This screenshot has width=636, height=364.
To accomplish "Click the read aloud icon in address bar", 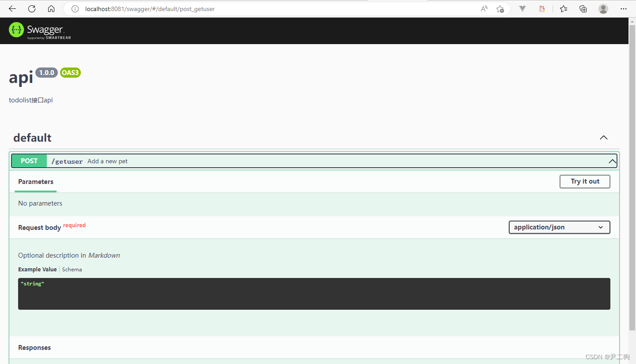I will pos(484,8).
